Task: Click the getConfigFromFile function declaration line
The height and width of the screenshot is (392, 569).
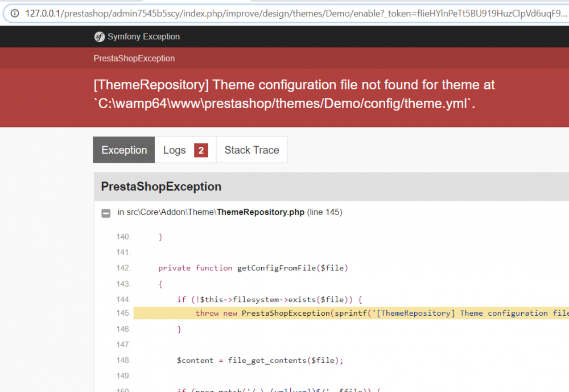Action: click(x=253, y=268)
